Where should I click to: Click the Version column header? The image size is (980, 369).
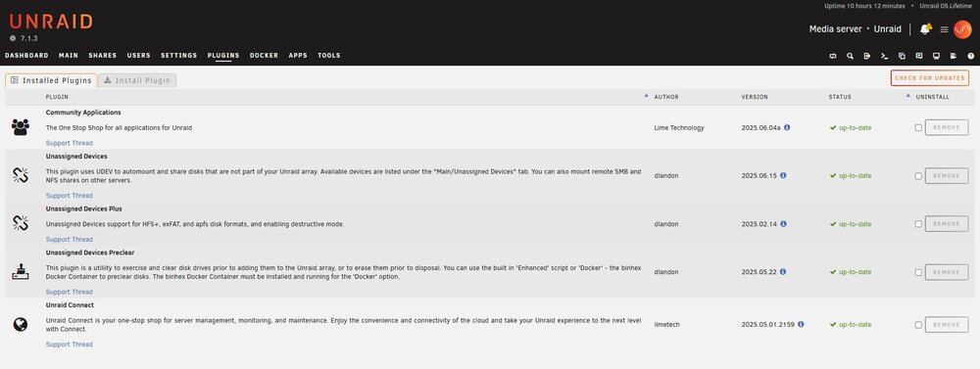(755, 97)
